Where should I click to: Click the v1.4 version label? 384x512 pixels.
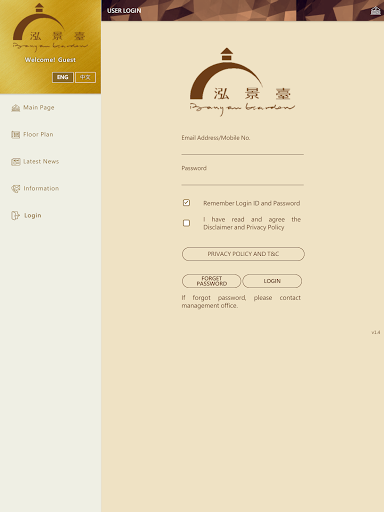[376, 332]
